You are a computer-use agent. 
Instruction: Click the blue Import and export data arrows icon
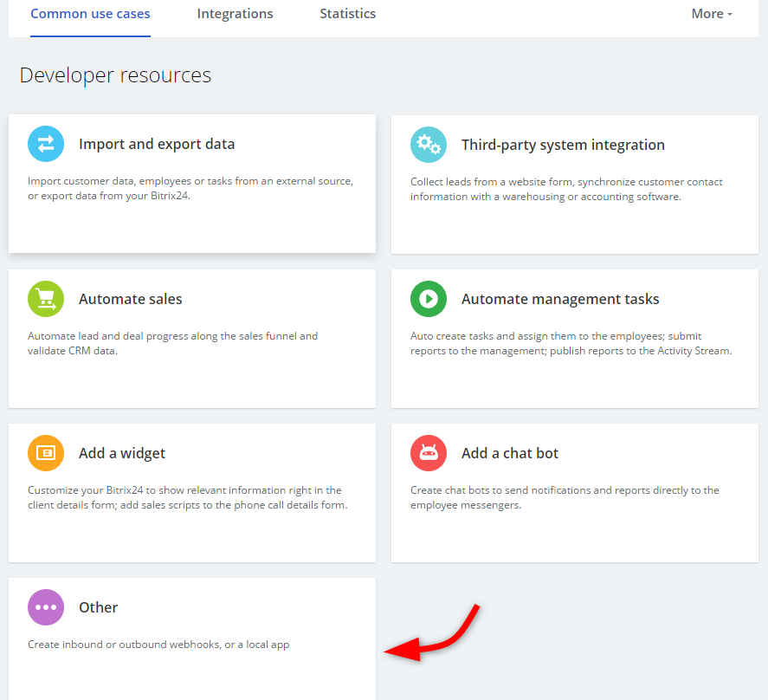[46, 144]
